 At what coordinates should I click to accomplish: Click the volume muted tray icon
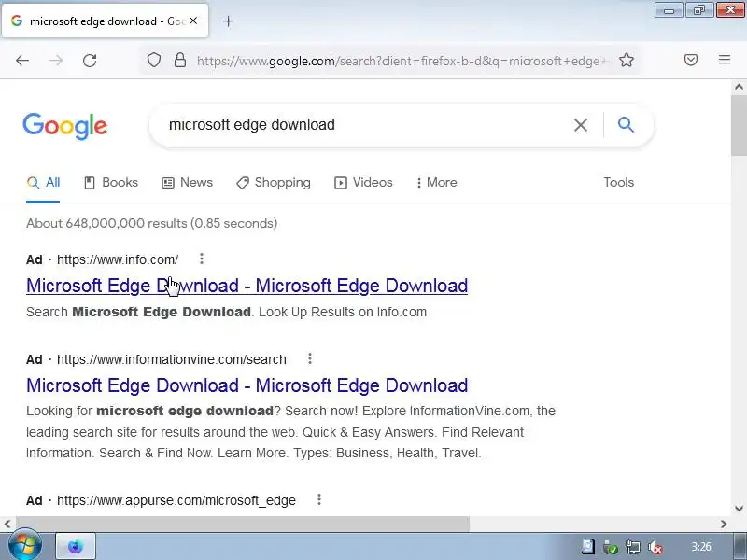click(x=655, y=547)
